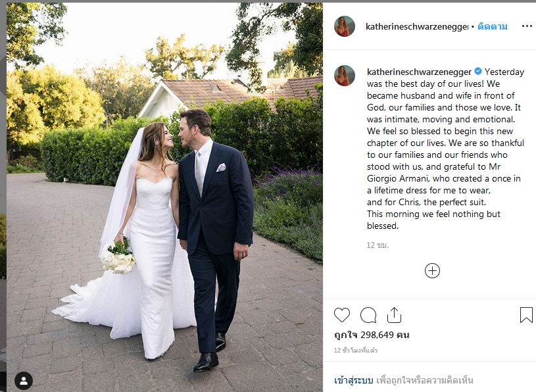
Task: Open the 12 ชั่วโมงที่แล้ว post timestamp
Action: [x=356, y=350]
